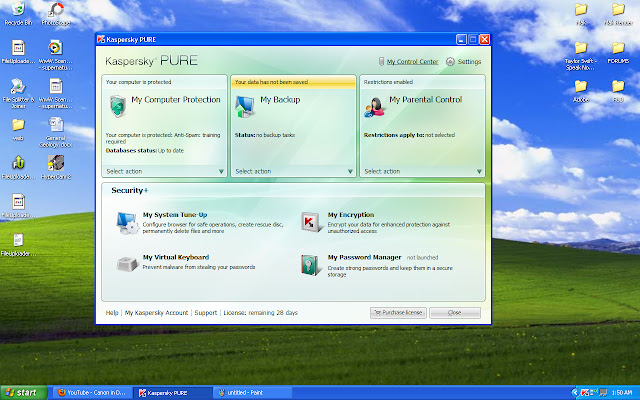Click the My Control Center device icon

click(381, 62)
